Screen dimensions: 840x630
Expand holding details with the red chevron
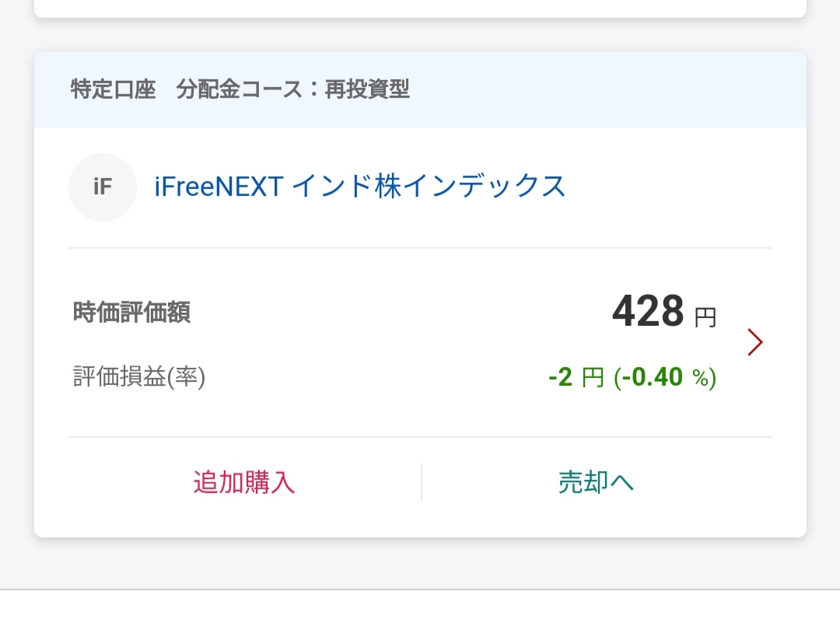(754, 342)
